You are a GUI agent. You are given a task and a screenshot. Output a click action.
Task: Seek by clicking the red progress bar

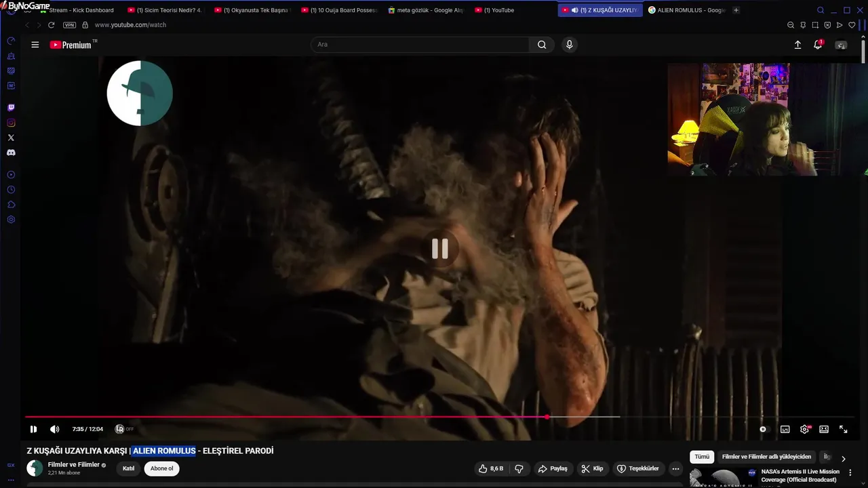[x=285, y=417]
